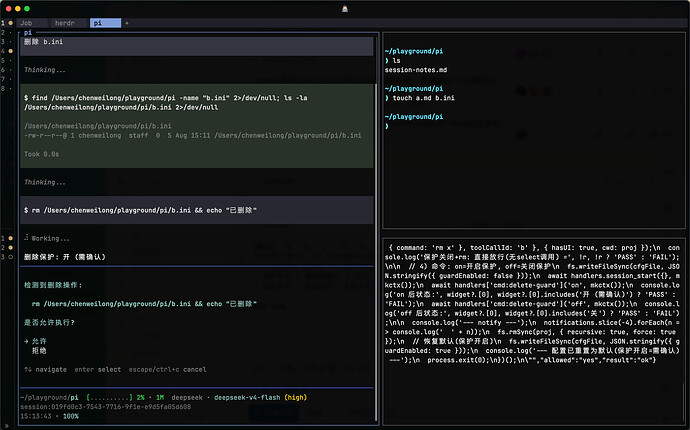Select the active pi tab
The image size is (690, 430).
point(105,23)
